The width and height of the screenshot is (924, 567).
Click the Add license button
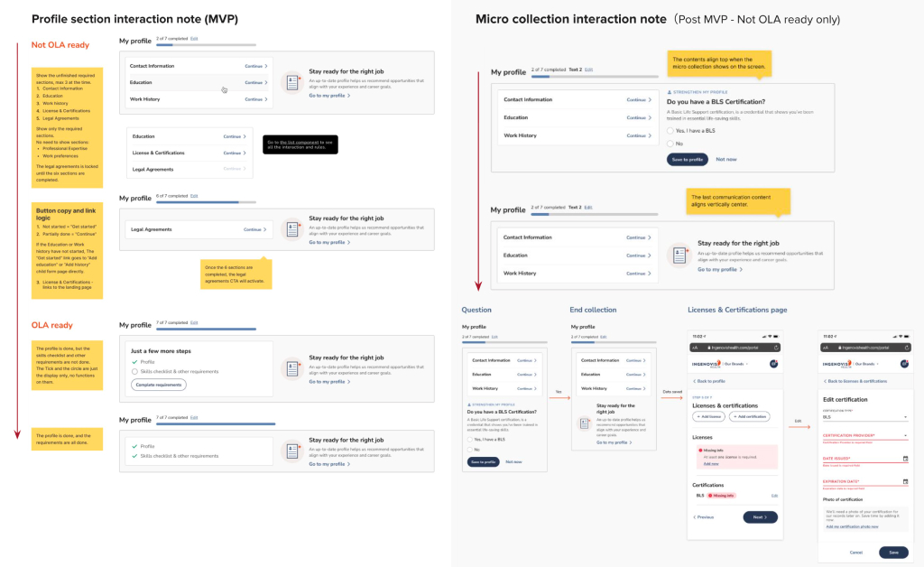[708, 417]
